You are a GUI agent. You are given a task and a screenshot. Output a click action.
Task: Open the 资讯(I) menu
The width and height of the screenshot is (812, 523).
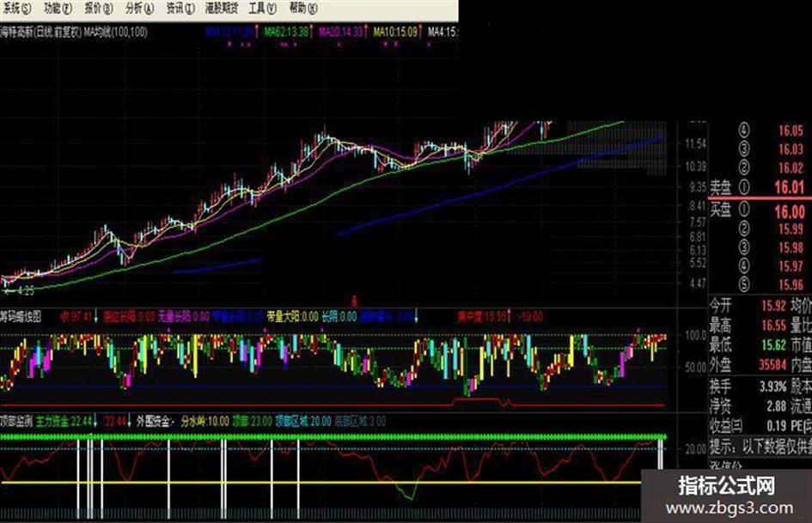[x=180, y=9]
